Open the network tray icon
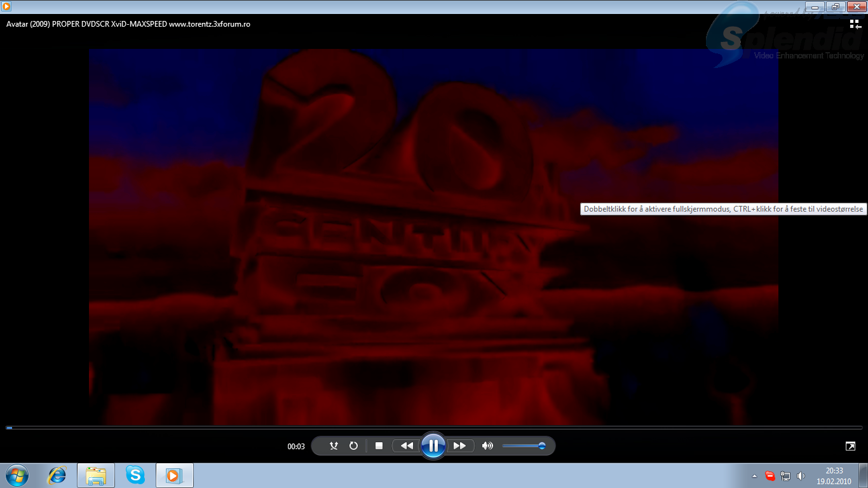This screenshot has width=868, height=488. pos(785,476)
